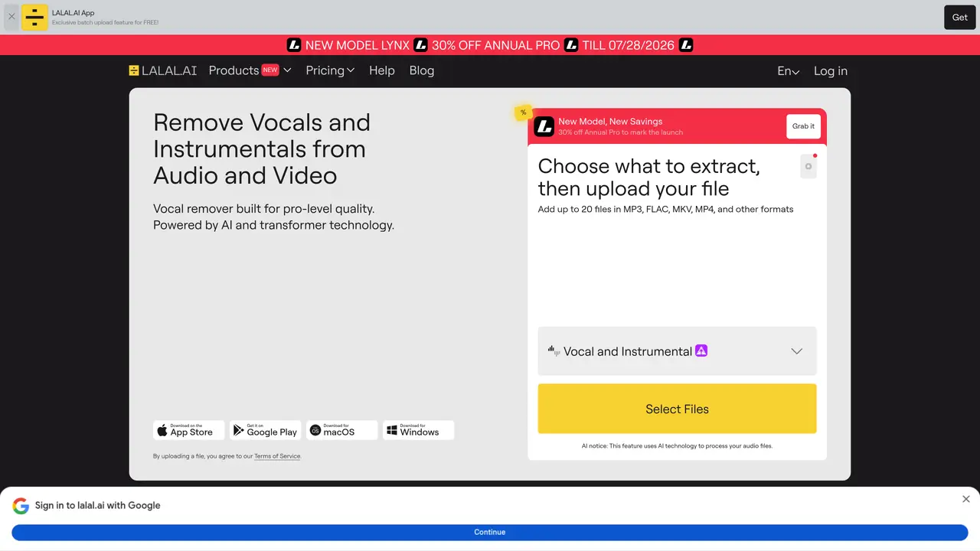This screenshot has height=551, width=980.
Task: Click the Add up to 20 files text
Action: (x=665, y=209)
